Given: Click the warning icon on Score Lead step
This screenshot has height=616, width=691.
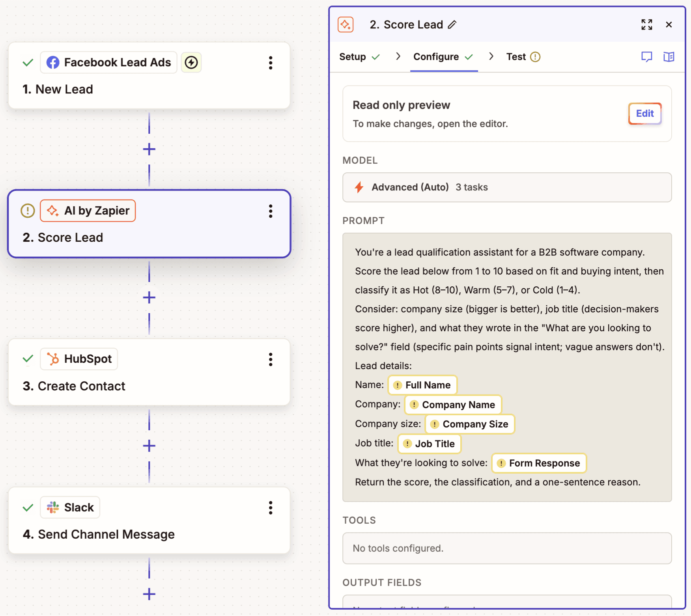Looking at the screenshot, I should pyautogui.click(x=28, y=211).
